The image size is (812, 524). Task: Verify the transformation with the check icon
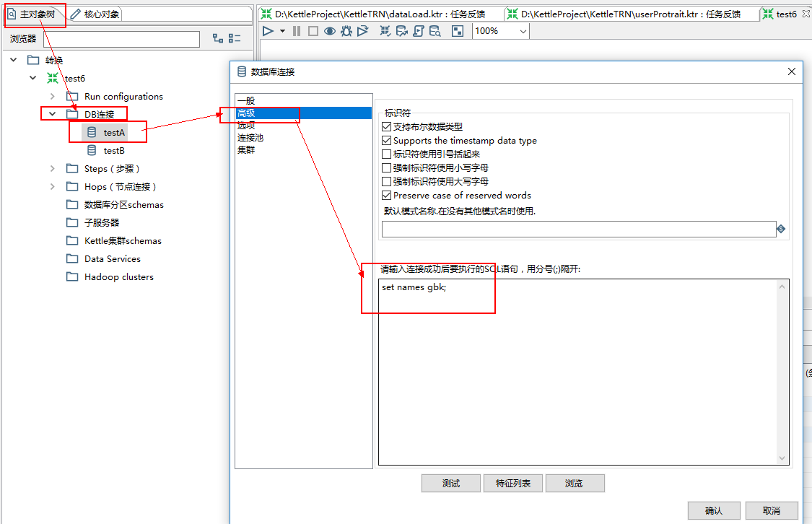385,31
